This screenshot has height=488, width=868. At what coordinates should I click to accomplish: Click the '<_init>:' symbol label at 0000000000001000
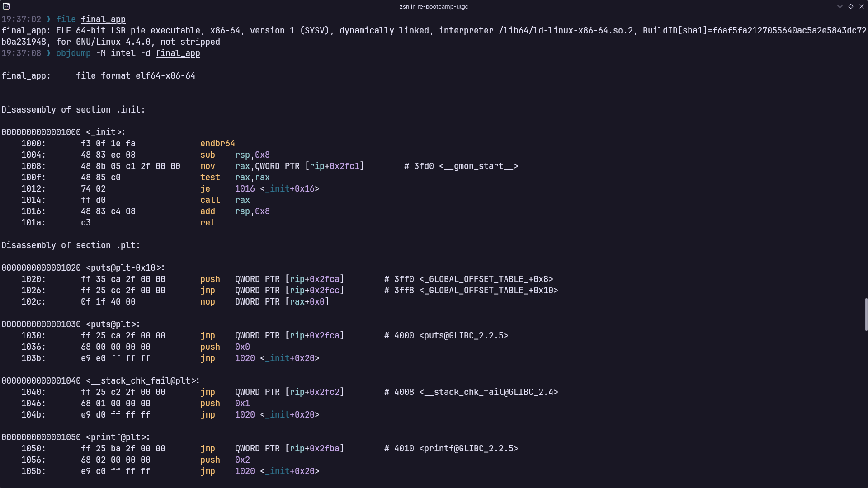(x=105, y=132)
